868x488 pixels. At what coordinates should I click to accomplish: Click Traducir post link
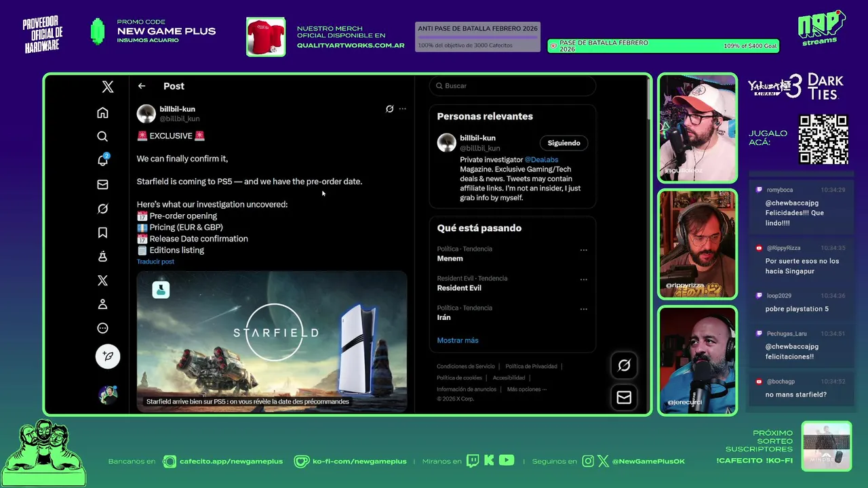[155, 262]
